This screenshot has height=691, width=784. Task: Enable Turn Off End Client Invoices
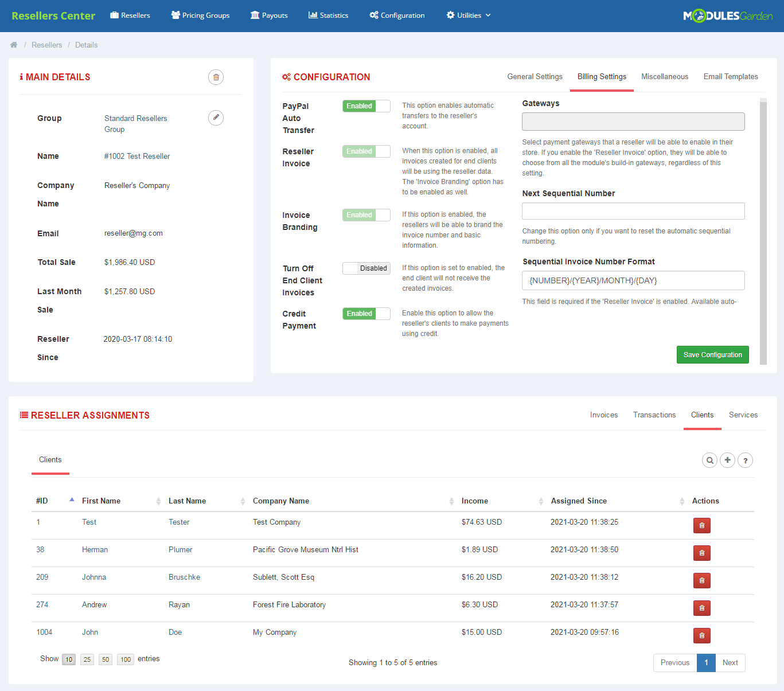coord(366,268)
